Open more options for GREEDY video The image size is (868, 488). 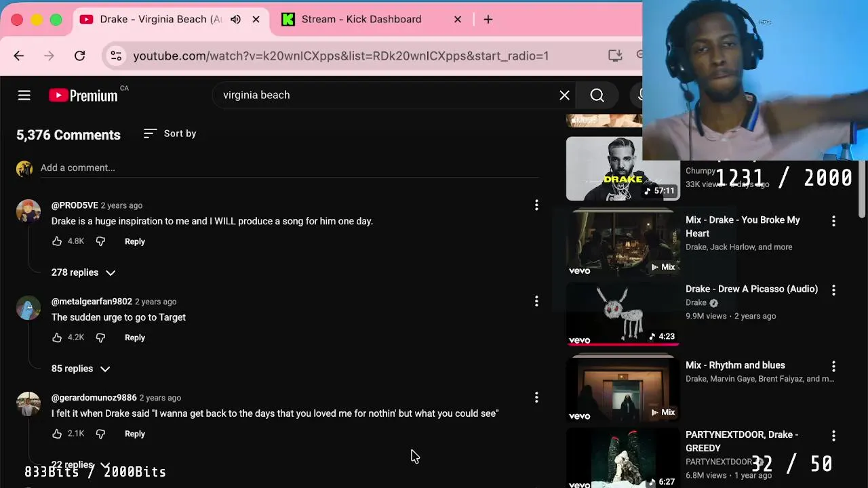click(833, 436)
